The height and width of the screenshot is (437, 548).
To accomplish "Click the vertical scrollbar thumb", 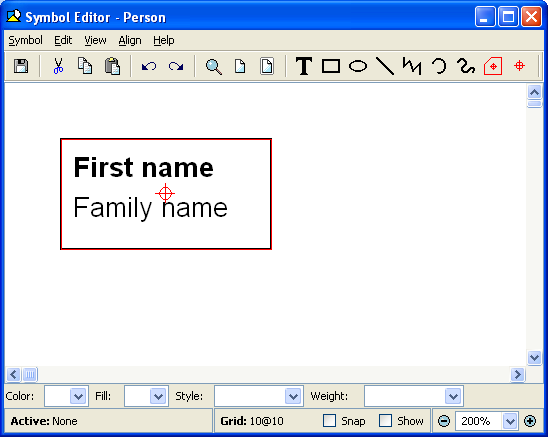I will pos(534,104).
